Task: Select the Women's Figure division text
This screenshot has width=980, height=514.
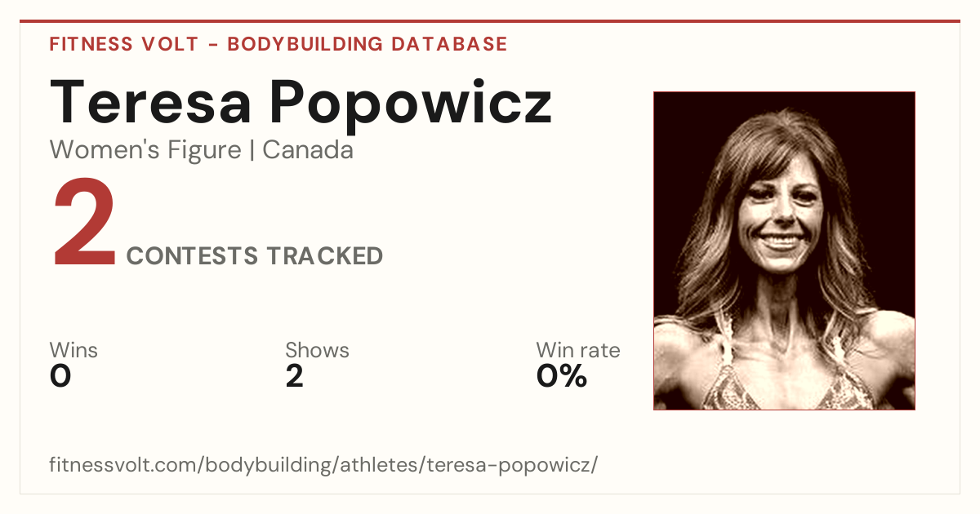Action: pyautogui.click(x=145, y=150)
